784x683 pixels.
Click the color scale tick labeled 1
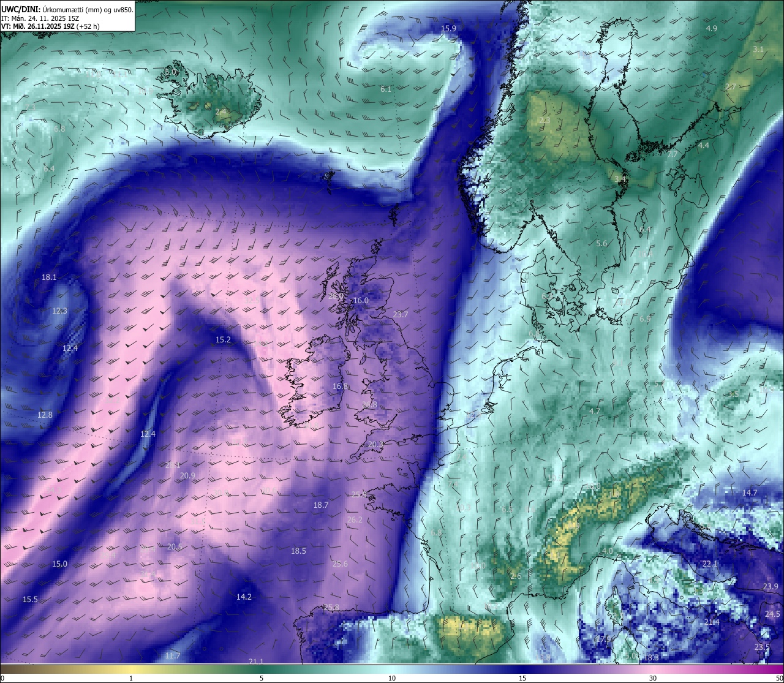pyautogui.click(x=131, y=678)
